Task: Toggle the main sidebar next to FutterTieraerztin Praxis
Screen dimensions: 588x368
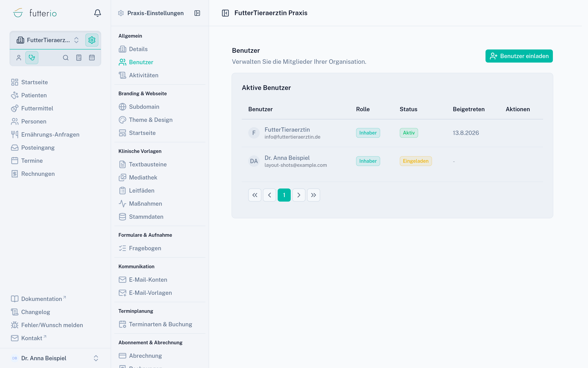Action: (225, 13)
